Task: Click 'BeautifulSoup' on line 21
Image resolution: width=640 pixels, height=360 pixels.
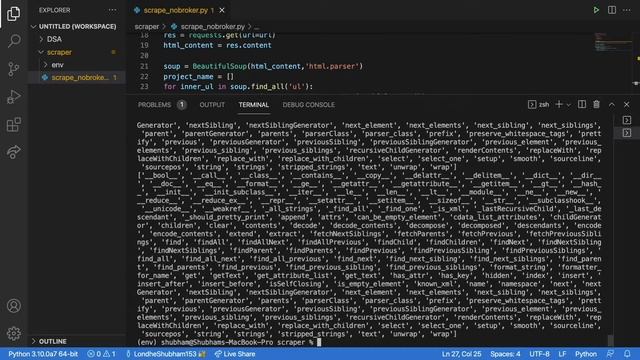Action: tap(220, 66)
